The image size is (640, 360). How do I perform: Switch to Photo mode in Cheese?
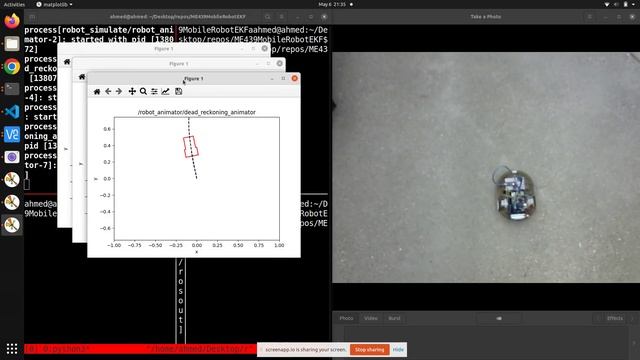point(347,318)
